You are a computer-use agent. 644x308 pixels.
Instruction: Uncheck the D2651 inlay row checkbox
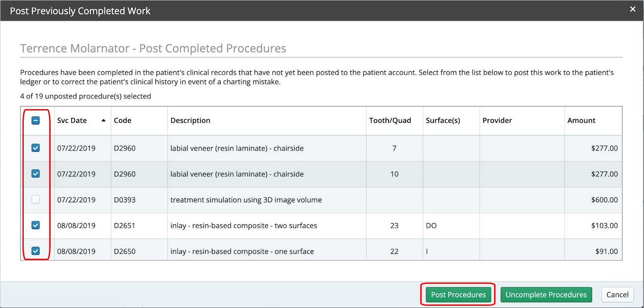tap(36, 225)
